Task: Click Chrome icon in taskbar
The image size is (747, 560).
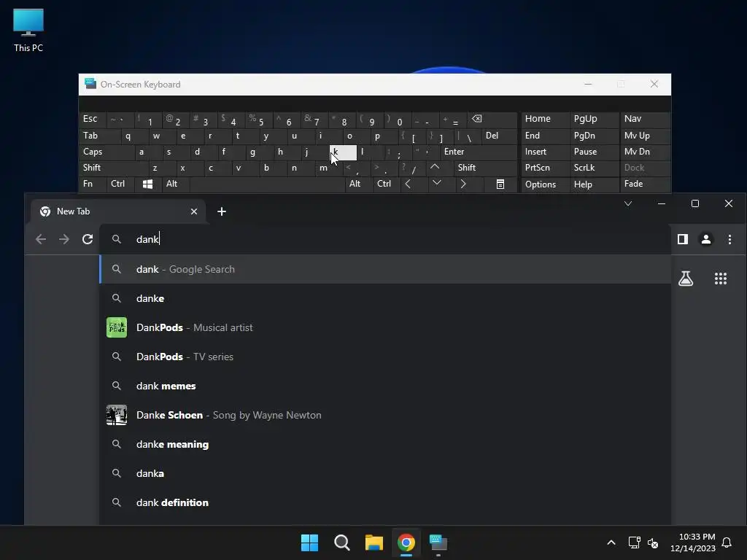Action: coord(406,542)
